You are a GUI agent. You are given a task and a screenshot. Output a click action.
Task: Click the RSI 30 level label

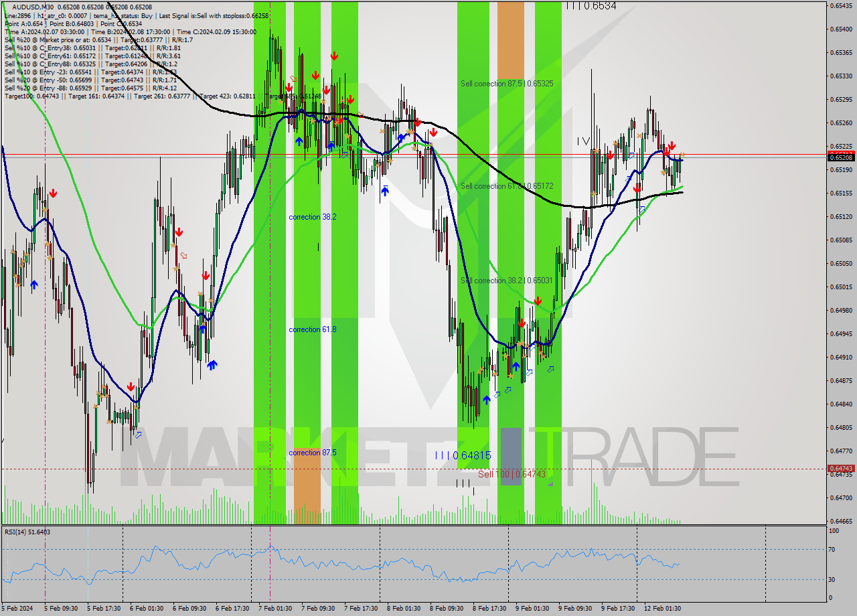point(833,579)
